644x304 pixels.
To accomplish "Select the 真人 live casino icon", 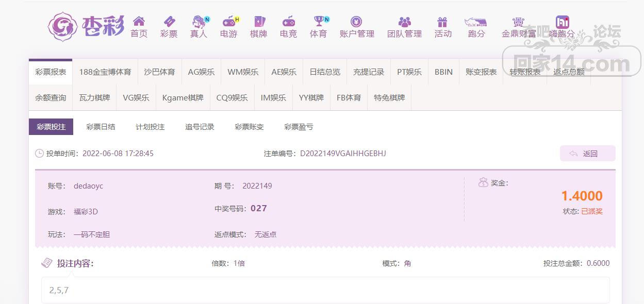I will 199,22.
